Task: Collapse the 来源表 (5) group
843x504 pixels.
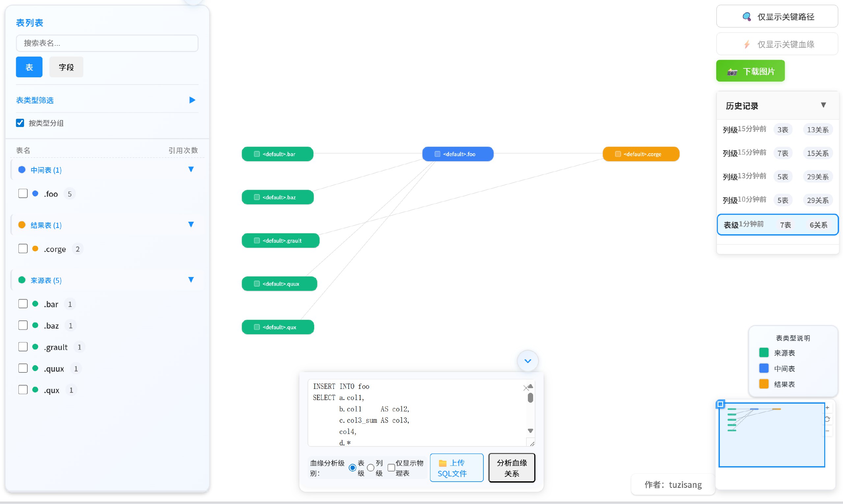Action: tap(191, 280)
